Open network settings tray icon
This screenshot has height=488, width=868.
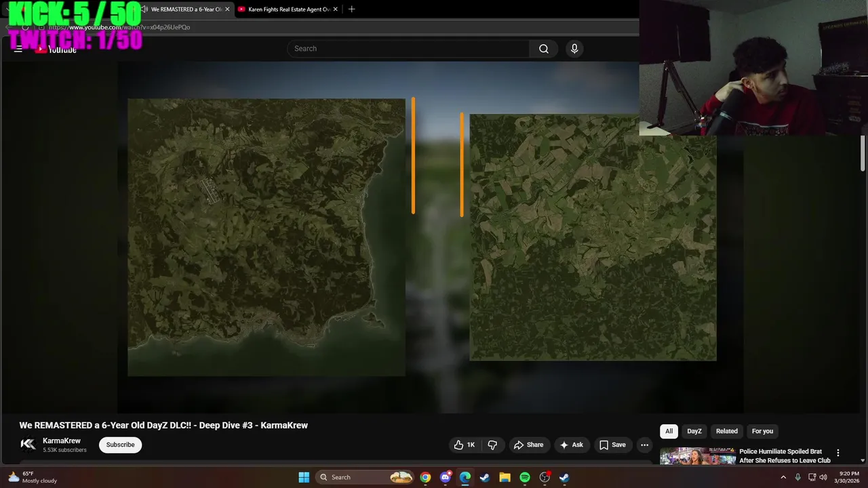[812, 477]
